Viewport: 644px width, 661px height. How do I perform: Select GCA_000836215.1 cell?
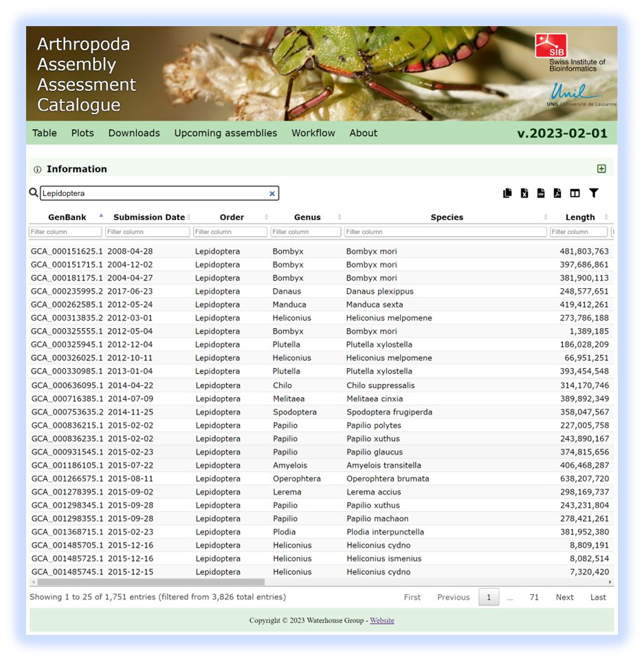[x=67, y=425]
